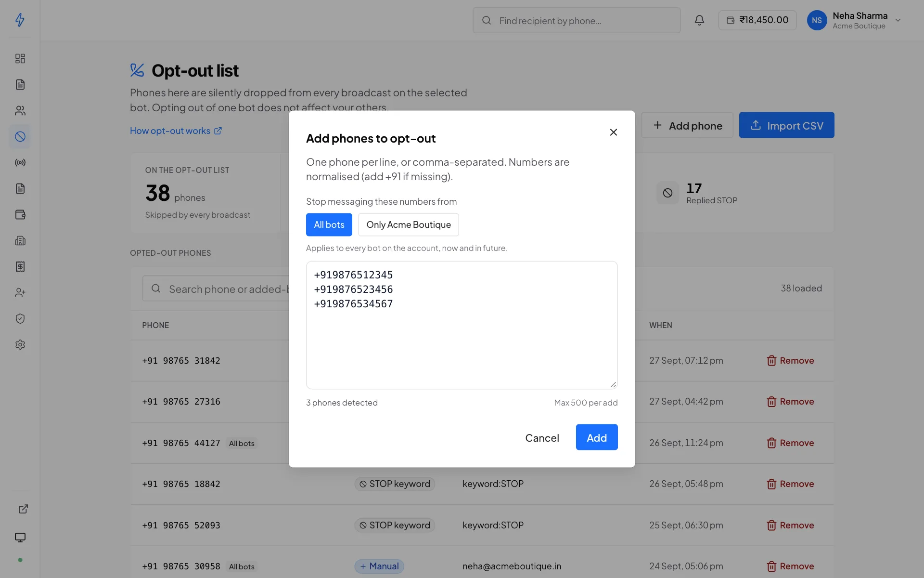Viewport: 924px width, 578px height.
Task: Click the Add phone button
Action: pos(687,125)
